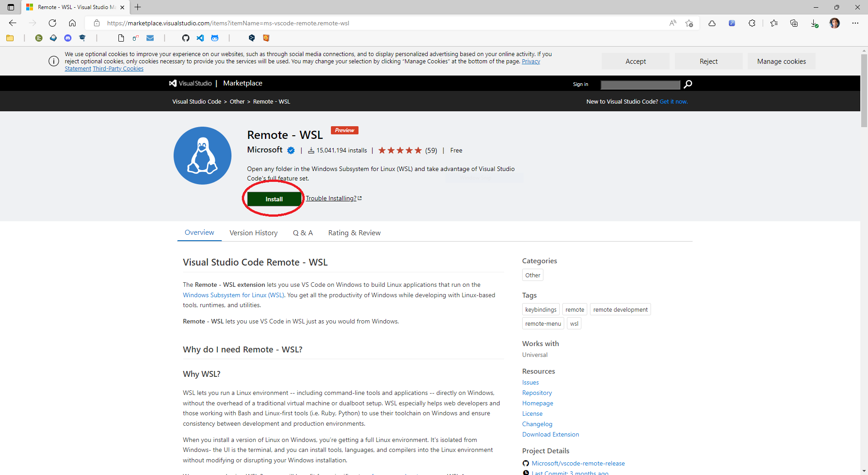This screenshot has height=475, width=868.
Task: Open Manage cookies options
Action: pyautogui.click(x=782, y=61)
